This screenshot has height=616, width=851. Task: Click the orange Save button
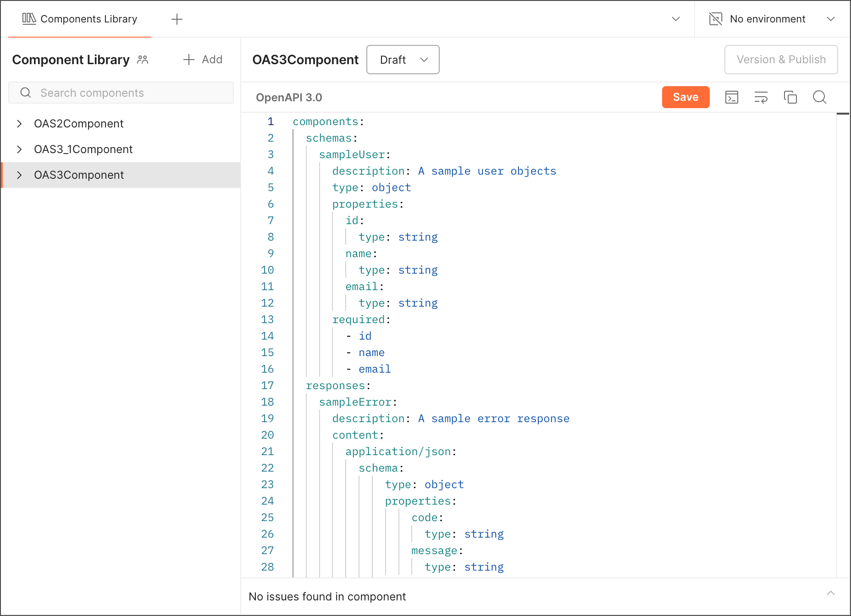[685, 97]
